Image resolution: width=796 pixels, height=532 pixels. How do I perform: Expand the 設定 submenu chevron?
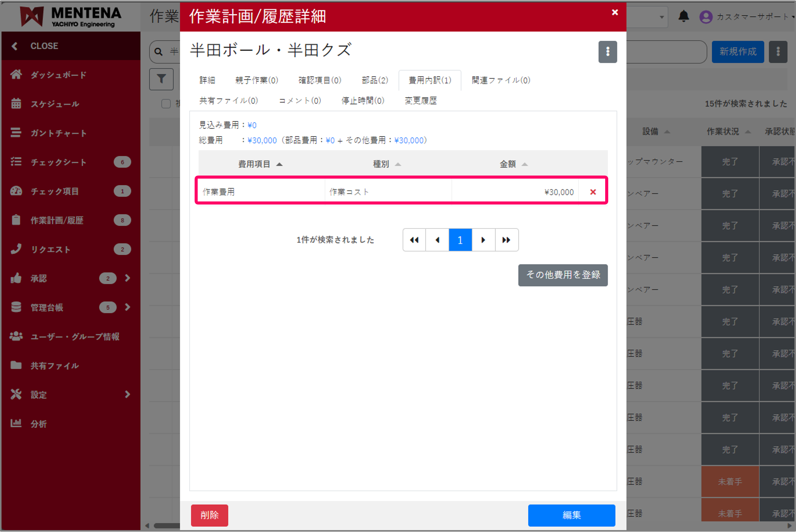click(x=128, y=395)
